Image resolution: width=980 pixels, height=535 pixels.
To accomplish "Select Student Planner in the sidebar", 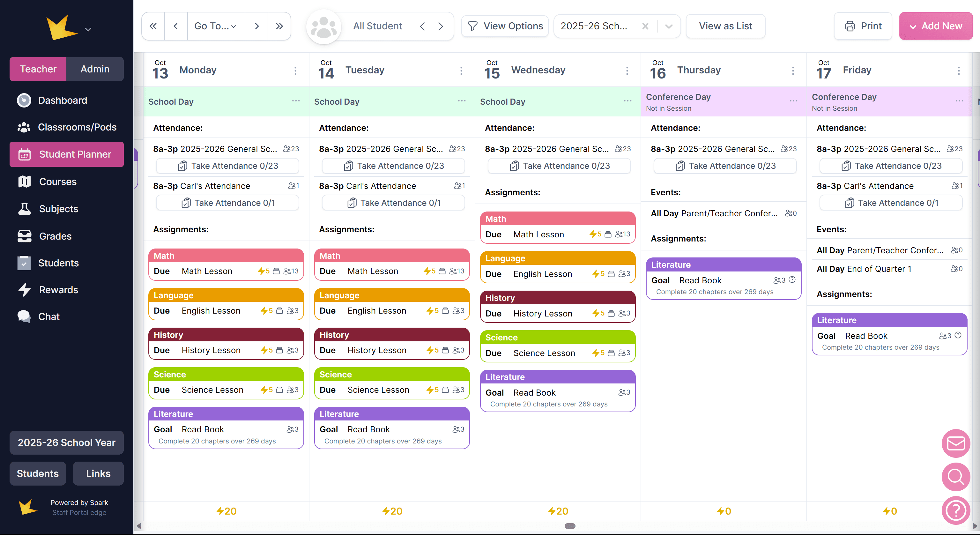I will (67, 154).
